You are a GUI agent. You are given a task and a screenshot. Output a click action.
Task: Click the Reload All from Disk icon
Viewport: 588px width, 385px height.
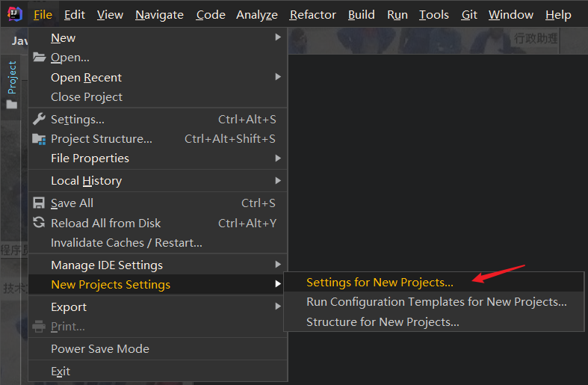click(x=39, y=223)
